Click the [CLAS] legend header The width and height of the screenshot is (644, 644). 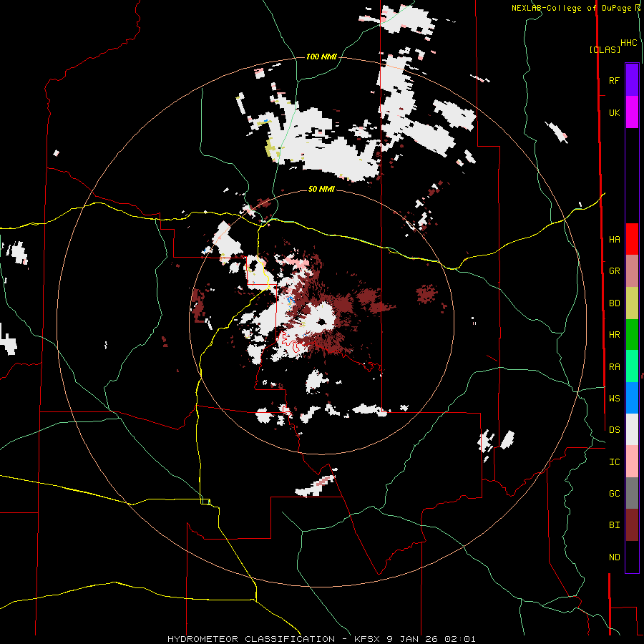(x=605, y=49)
